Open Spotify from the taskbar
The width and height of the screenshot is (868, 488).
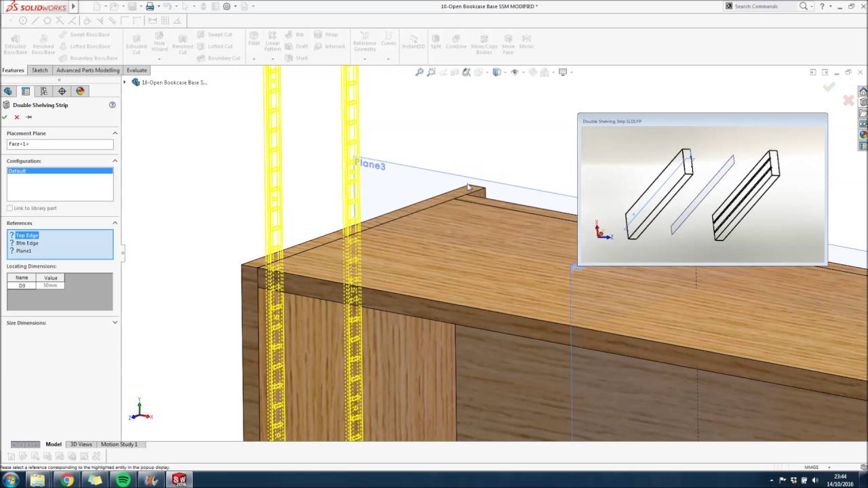[x=123, y=480]
